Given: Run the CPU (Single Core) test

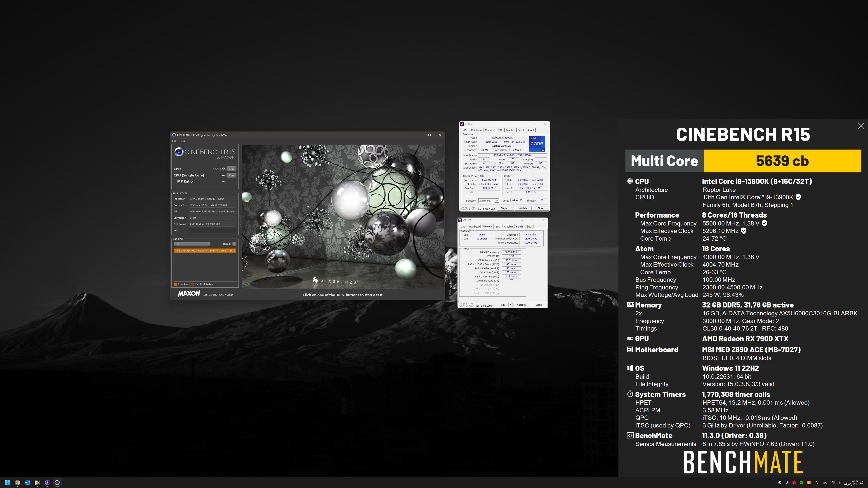Looking at the screenshot, I should point(231,175).
